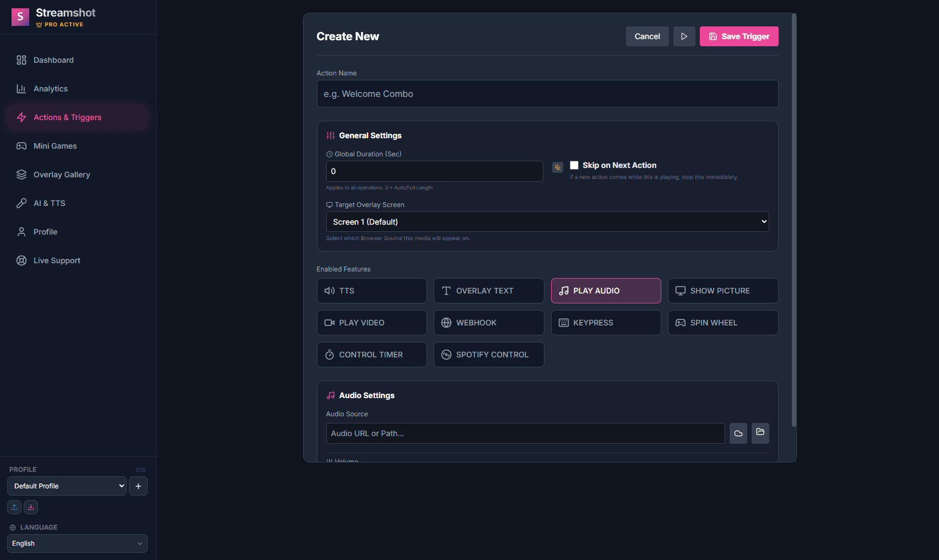Enable Skip on Next Action
The height and width of the screenshot is (560, 939).
click(x=574, y=165)
